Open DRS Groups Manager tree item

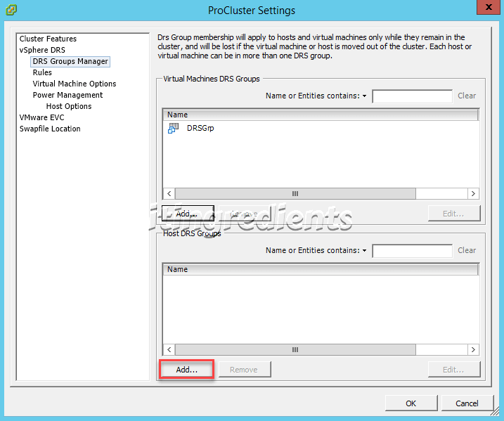coord(70,61)
